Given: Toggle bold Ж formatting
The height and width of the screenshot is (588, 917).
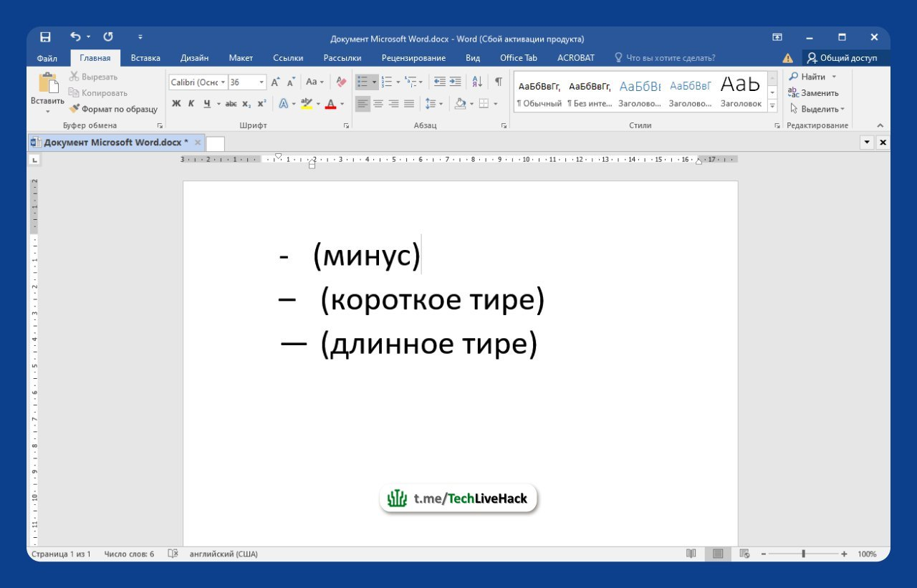Looking at the screenshot, I should (x=176, y=104).
